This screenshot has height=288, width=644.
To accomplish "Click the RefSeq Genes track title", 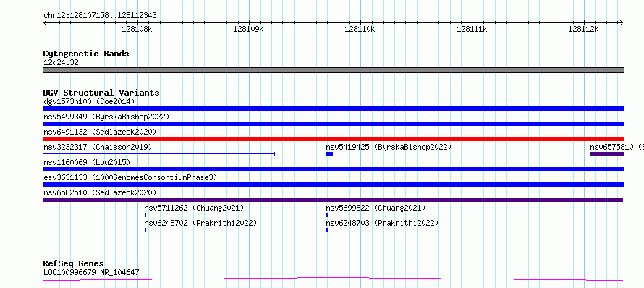I will tap(73, 263).
